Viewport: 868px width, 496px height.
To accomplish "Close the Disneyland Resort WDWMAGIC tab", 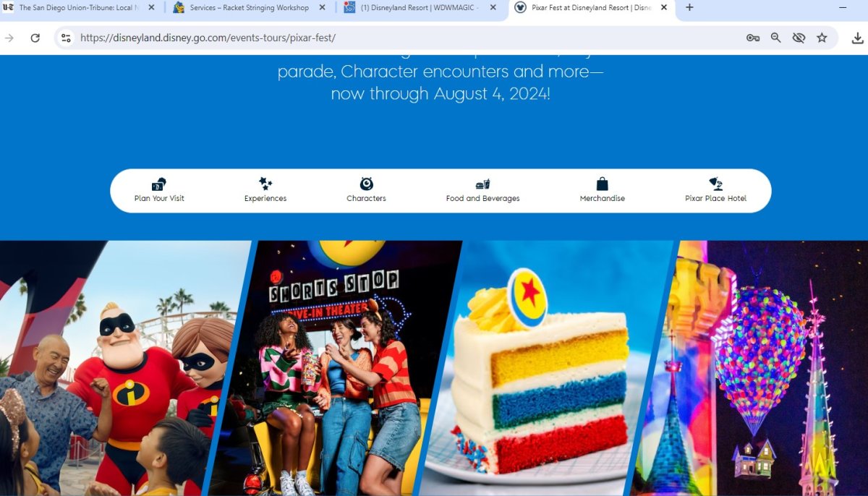I will click(x=493, y=8).
